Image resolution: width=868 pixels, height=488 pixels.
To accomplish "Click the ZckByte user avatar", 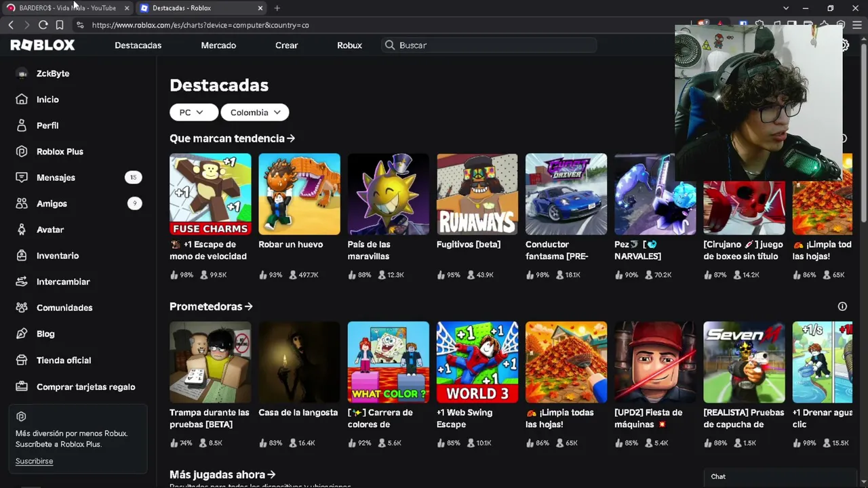I will click(x=22, y=73).
